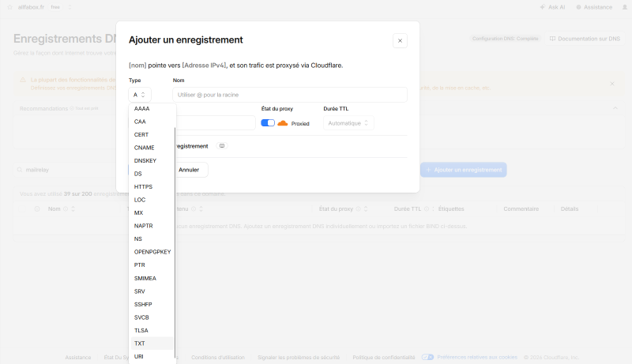Image resolution: width=632 pixels, height=364 pixels.
Task: Open Préférences relatives aux cookies link
Action: pos(477,357)
